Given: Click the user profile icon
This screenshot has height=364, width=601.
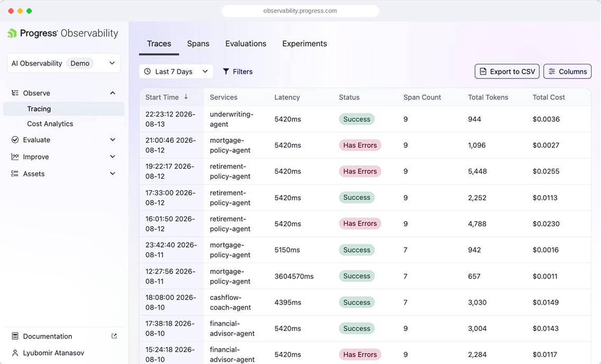Looking at the screenshot, I should [x=15, y=352].
